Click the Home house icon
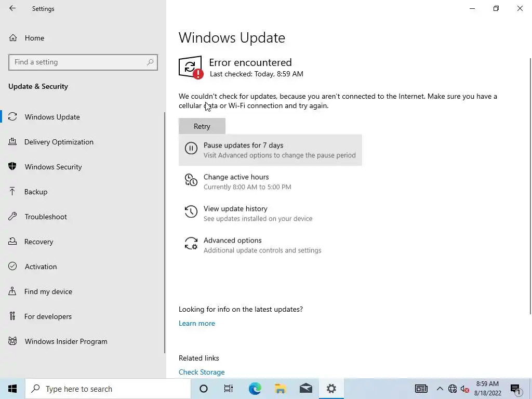The height and width of the screenshot is (399, 532). pyautogui.click(x=13, y=37)
